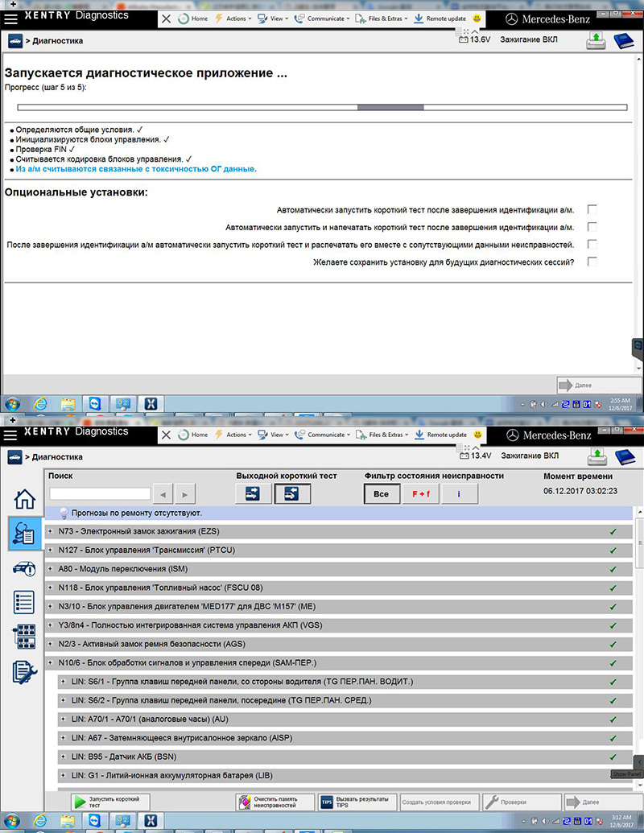Open the bulleted list sidebar icon
The height and width of the screenshot is (833, 644).
[x=24, y=603]
